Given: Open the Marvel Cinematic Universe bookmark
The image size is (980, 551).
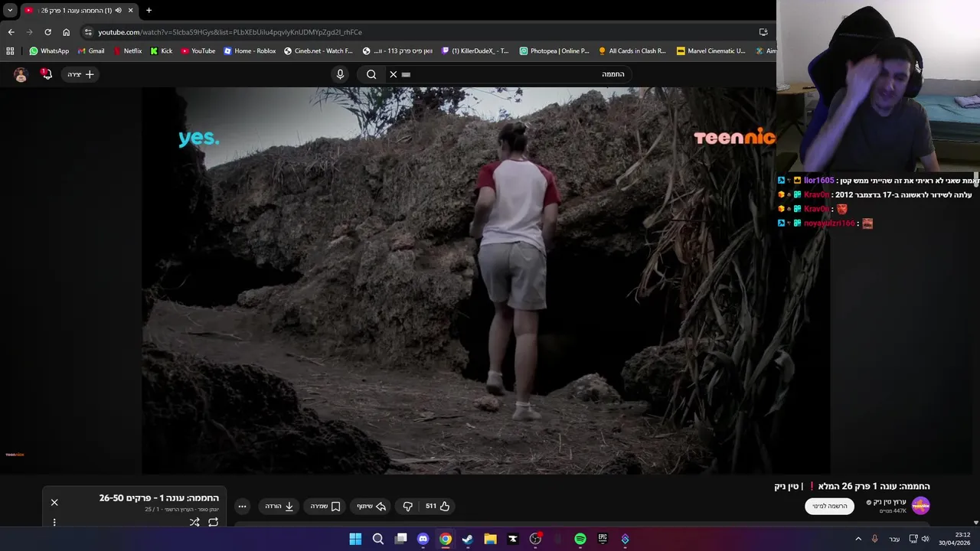Looking at the screenshot, I should (711, 51).
